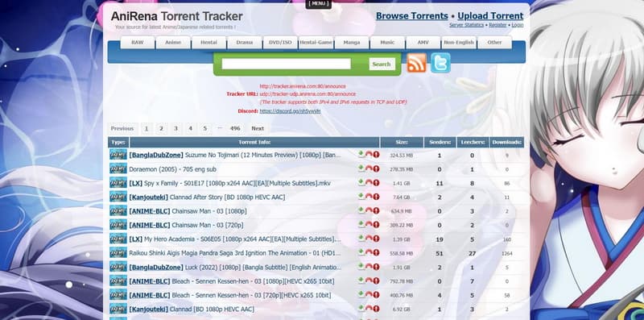Open magnet link for Clannad [BD 1080p HEVC AAC]
This screenshot has width=644, height=320.
369,309
